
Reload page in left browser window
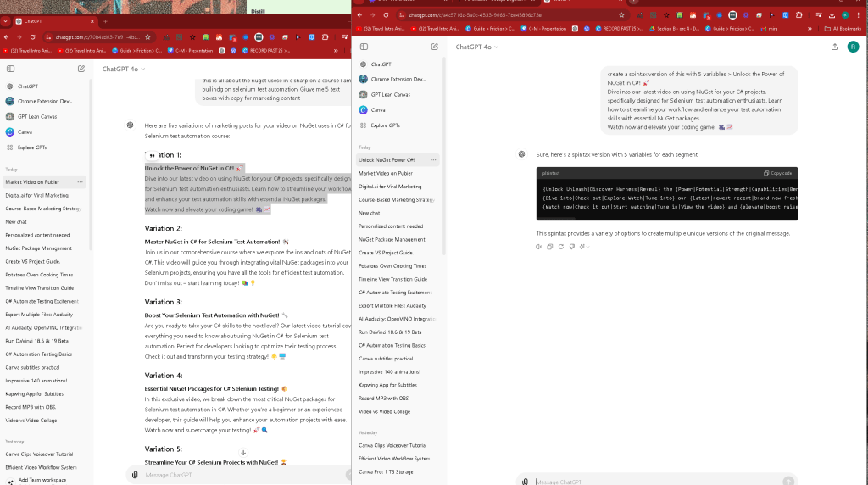[x=33, y=37]
